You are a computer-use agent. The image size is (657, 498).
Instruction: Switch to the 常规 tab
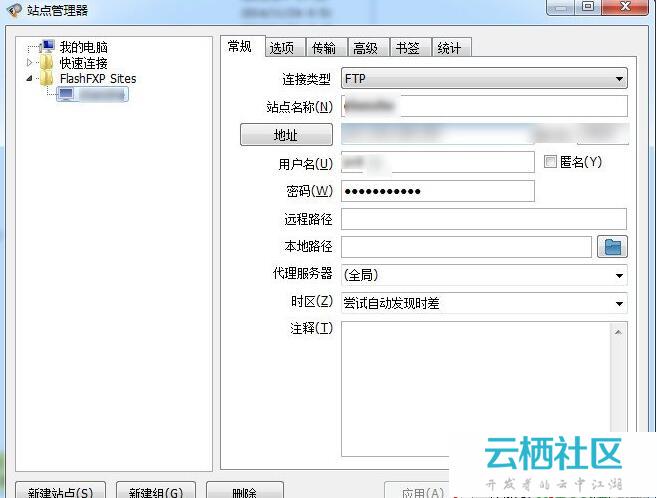click(241, 46)
